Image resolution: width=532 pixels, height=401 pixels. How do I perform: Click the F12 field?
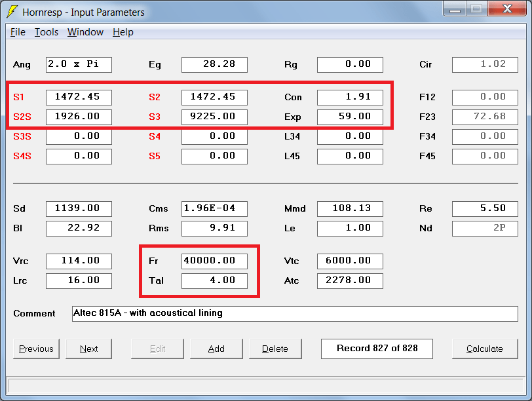click(x=485, y=98)
